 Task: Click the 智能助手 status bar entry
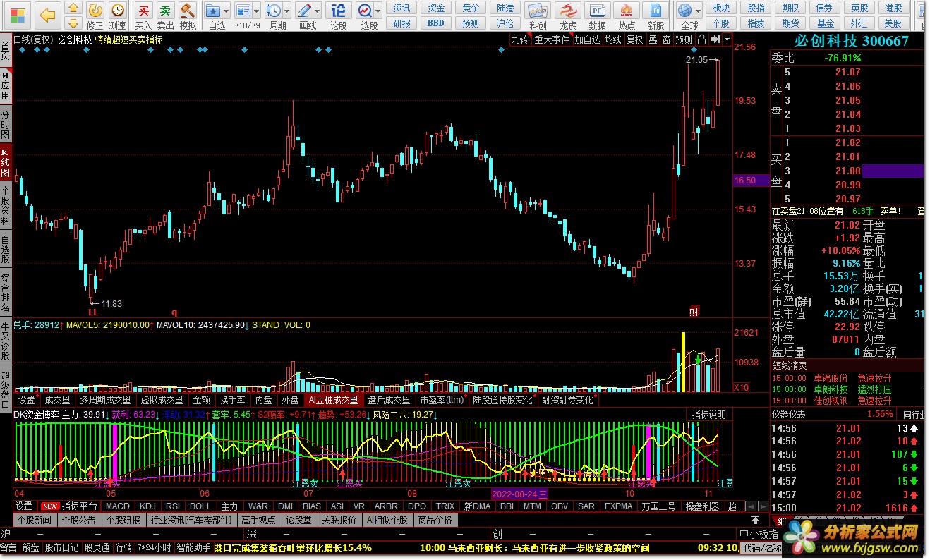click(x=193, y=547)
